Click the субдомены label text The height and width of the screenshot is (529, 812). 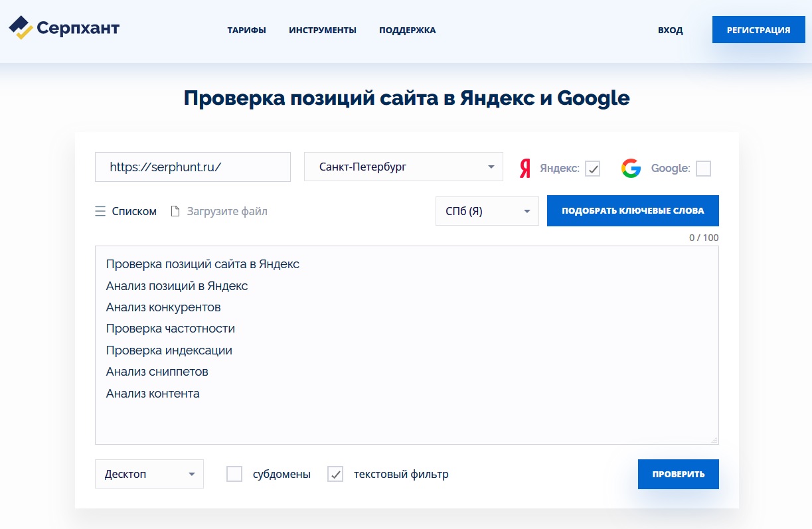282,474
